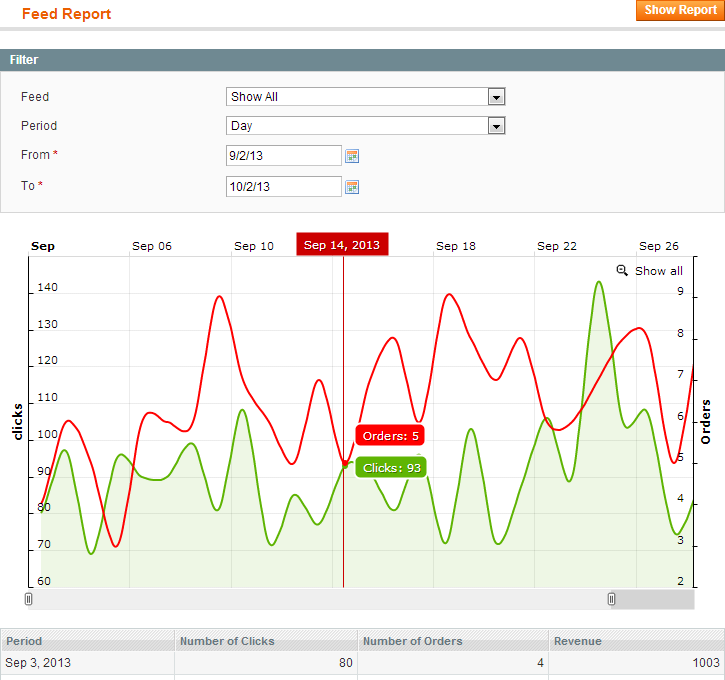This screenshot has width=725, height=680.
Task: Click the Show all zoom magnifier icon
Action: click(x=622, y=270)
